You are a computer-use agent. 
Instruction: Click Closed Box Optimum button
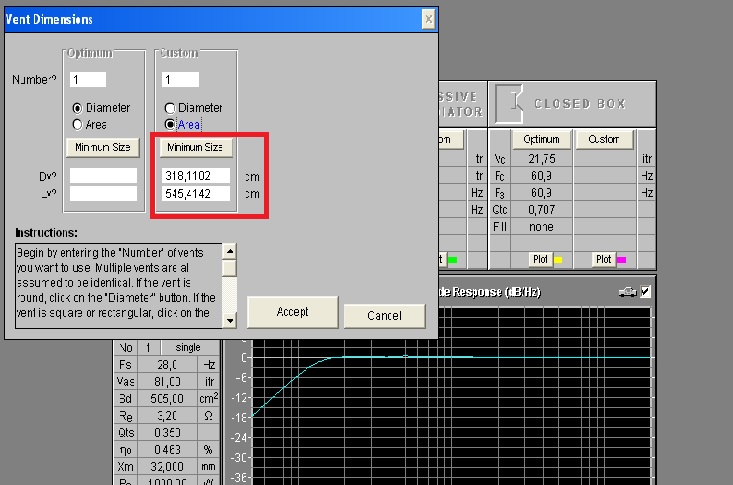[x=541, y=139]
